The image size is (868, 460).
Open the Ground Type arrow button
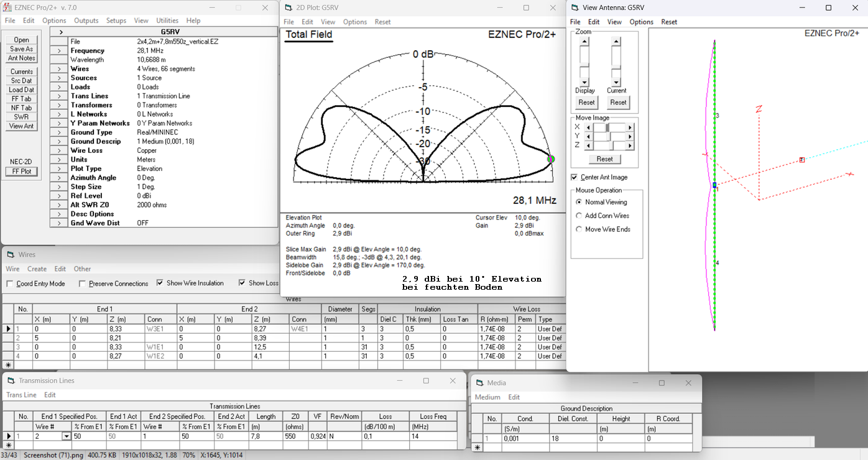(x=59, y=132)
